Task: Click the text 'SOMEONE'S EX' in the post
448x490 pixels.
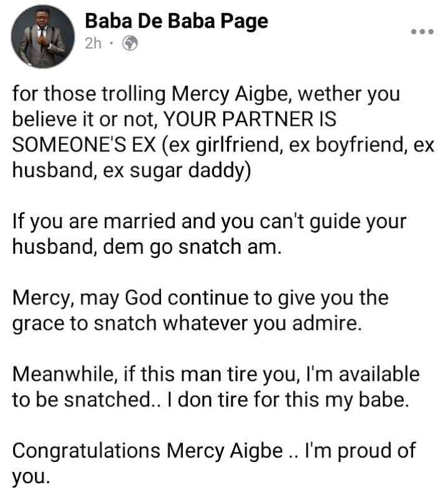Action: (x=84, y=145)
